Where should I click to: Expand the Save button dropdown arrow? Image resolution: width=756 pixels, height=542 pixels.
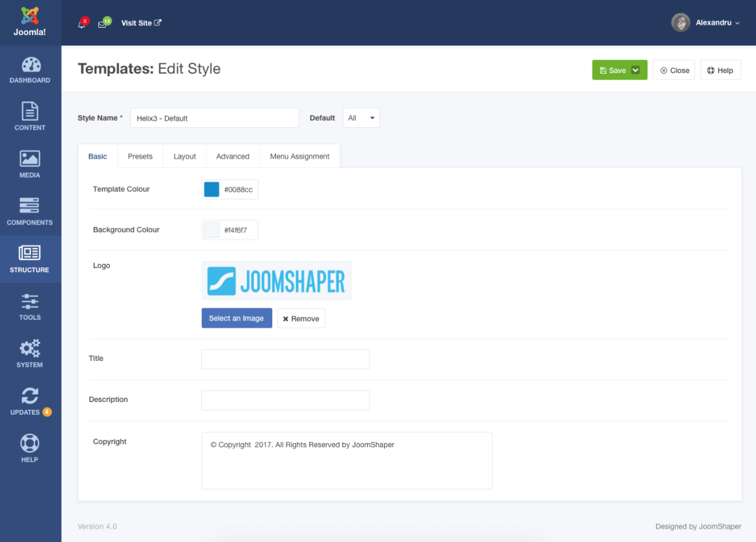coord(635,70)
